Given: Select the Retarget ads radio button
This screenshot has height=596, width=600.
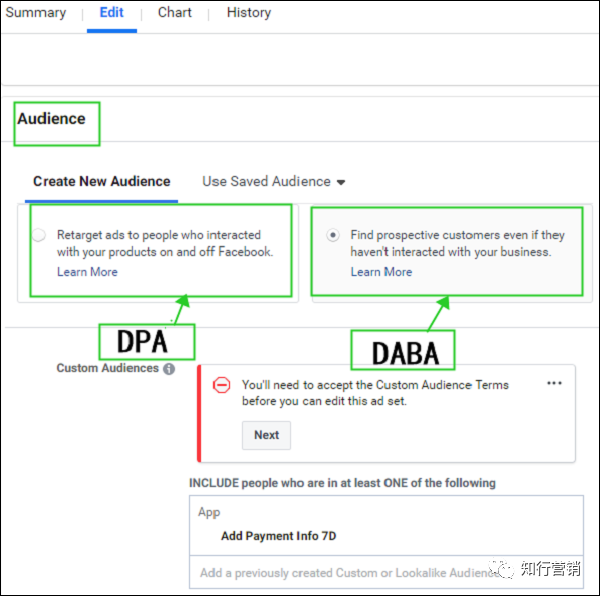Looking at the screenshot, I should point(39,234).
